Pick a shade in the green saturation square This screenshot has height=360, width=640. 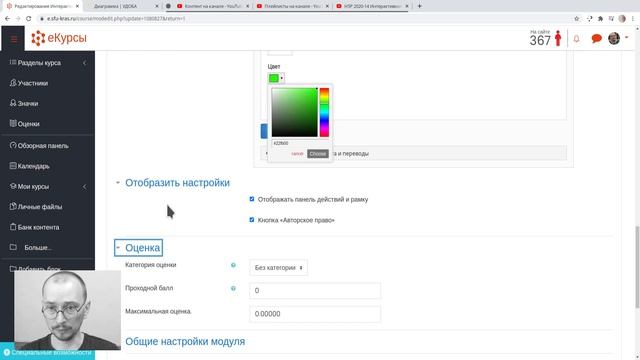click(294, 112)
